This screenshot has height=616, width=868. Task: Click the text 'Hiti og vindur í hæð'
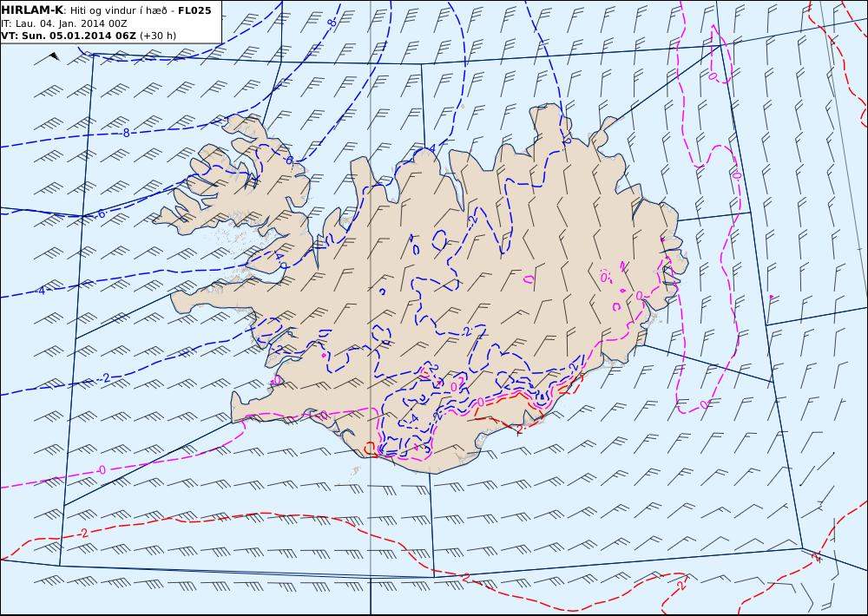tap(117, 10)
